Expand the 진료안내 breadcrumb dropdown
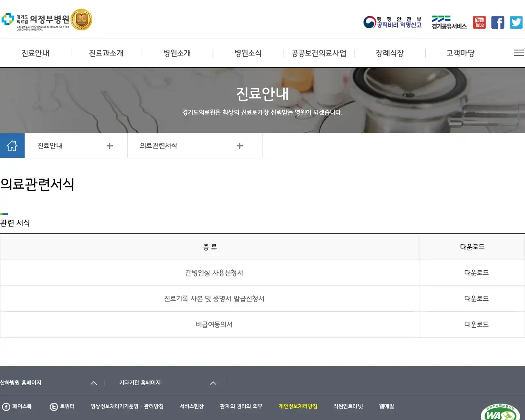Screen dimensions: 525x420 110,146
